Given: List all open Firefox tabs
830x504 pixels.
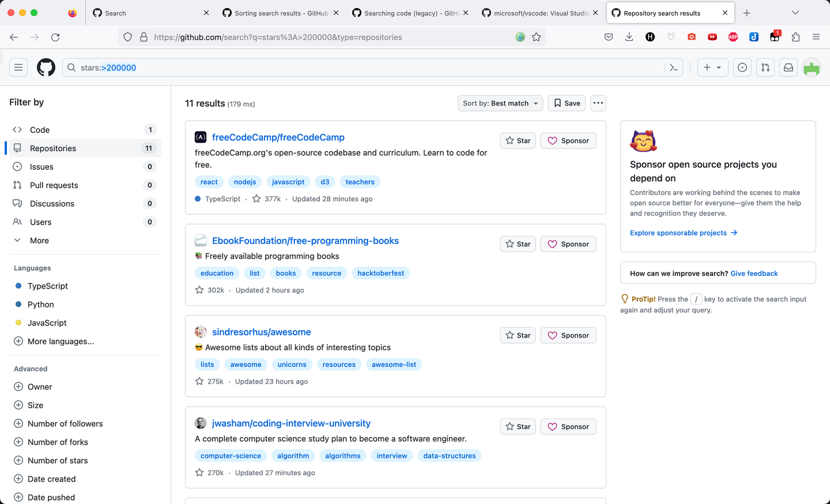Looking at the screenshot, I should pos(795,13).
